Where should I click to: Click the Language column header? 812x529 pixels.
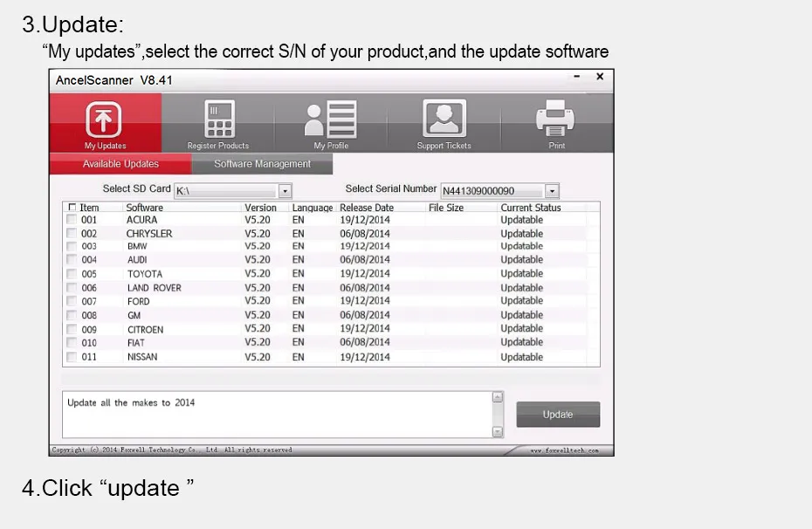point(313,208)
